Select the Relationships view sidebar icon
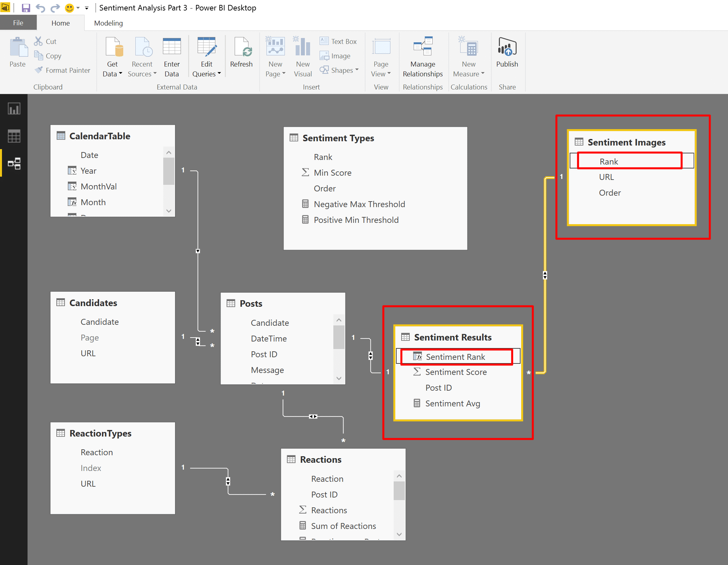Viewport: 728px width, 565px height. point(14,163)
